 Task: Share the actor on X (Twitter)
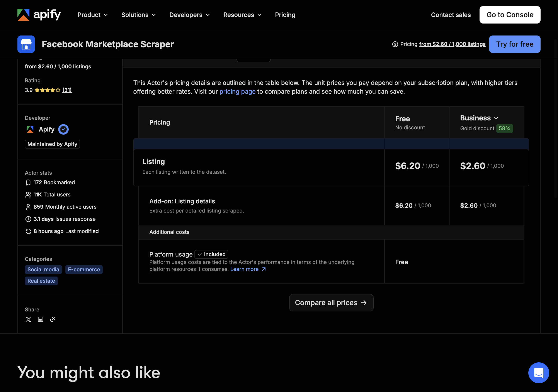pos(28,319)
